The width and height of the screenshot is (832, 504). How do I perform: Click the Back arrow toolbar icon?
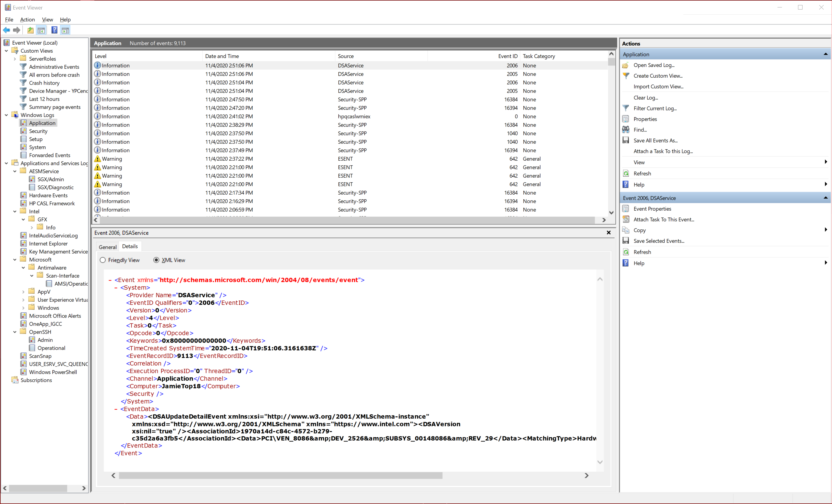pos(7,30)
